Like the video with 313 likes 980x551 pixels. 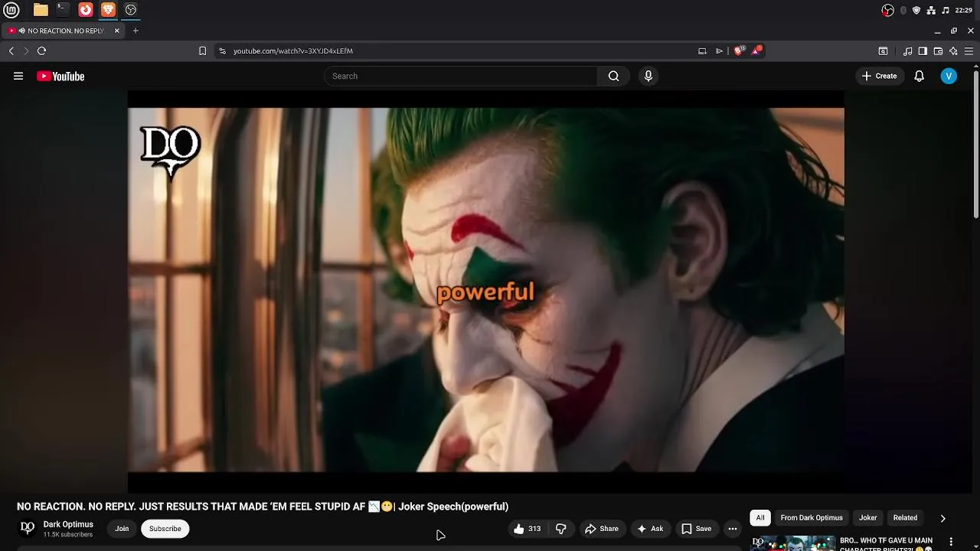pos(528,529)
